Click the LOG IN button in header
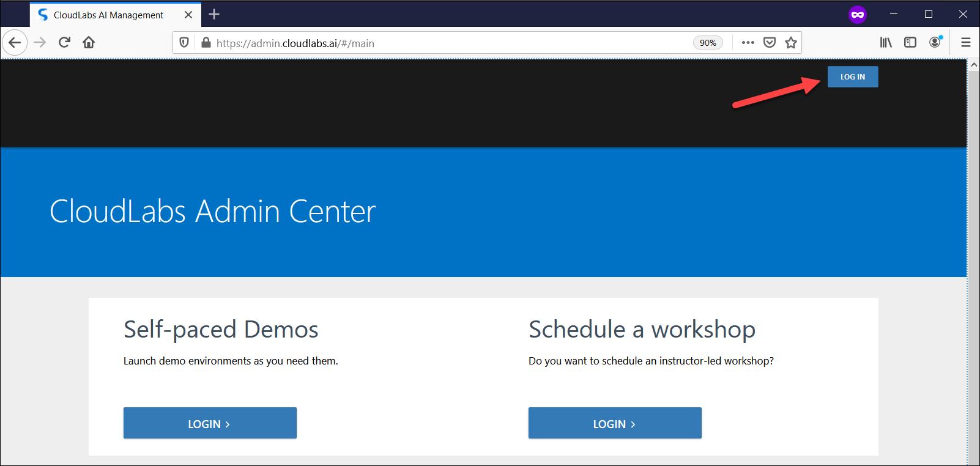This screenshot has height=466, width=980. click(853, 77)
